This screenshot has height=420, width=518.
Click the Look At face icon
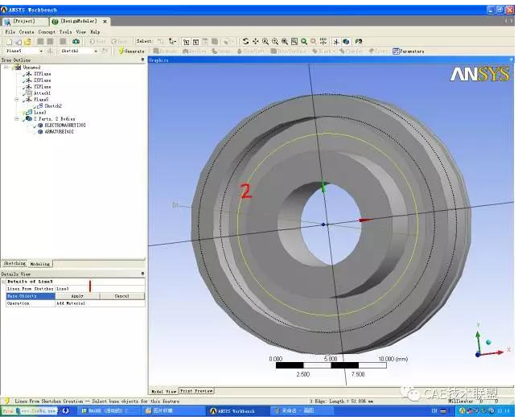point(359,42)
